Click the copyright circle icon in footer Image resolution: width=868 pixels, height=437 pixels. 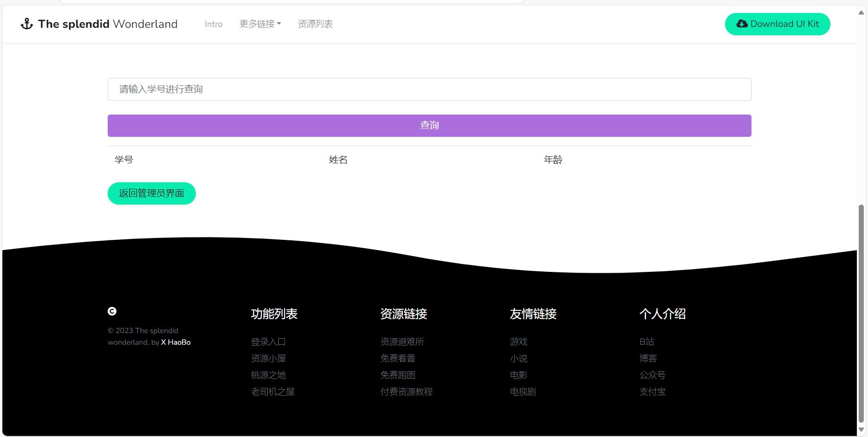(x=112, y=311)
